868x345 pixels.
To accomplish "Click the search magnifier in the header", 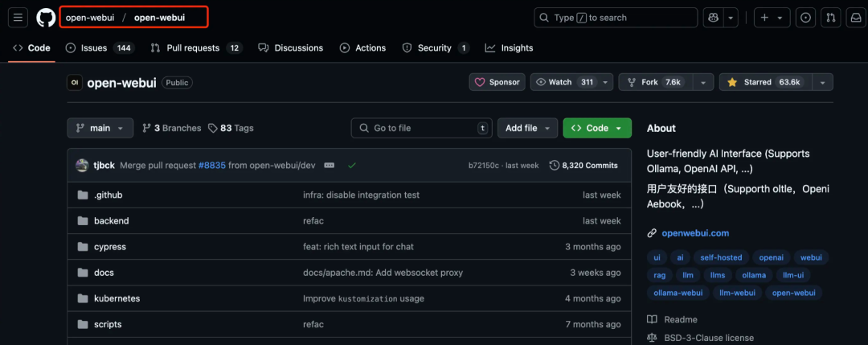I will 545,18.
